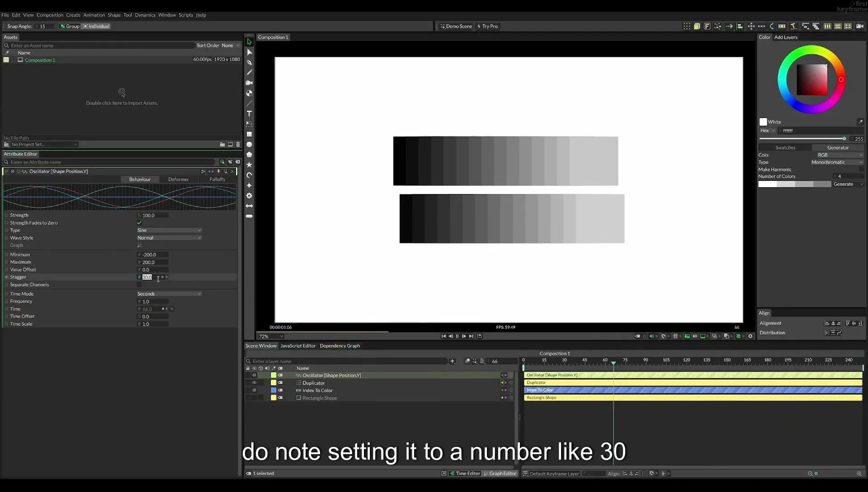Viewport: 868px width, 492px height.
Task: Open the viewport zoom 72% dropdown
Action: [271, 336]
